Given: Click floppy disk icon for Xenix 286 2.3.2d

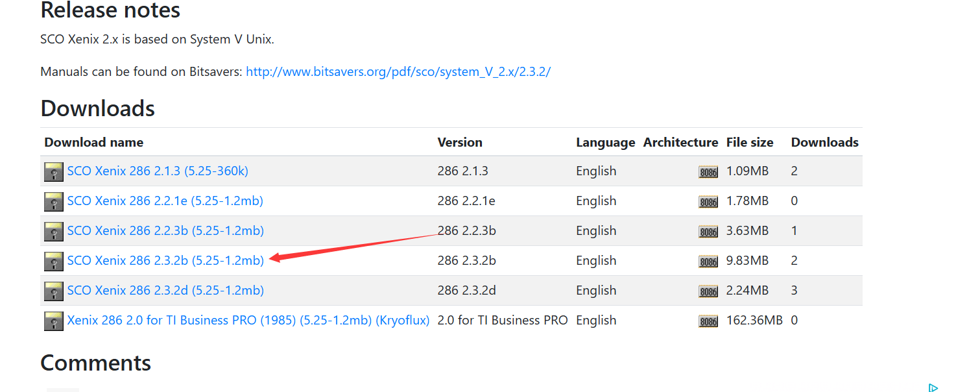Looking at the screenshot, I should pyautogui.click(x=54, y=291).
